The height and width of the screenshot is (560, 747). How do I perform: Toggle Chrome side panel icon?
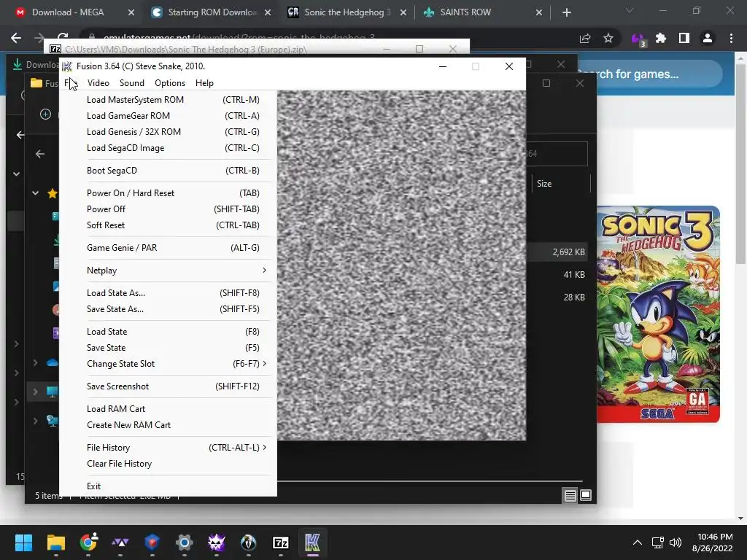(x=684, y=38)
